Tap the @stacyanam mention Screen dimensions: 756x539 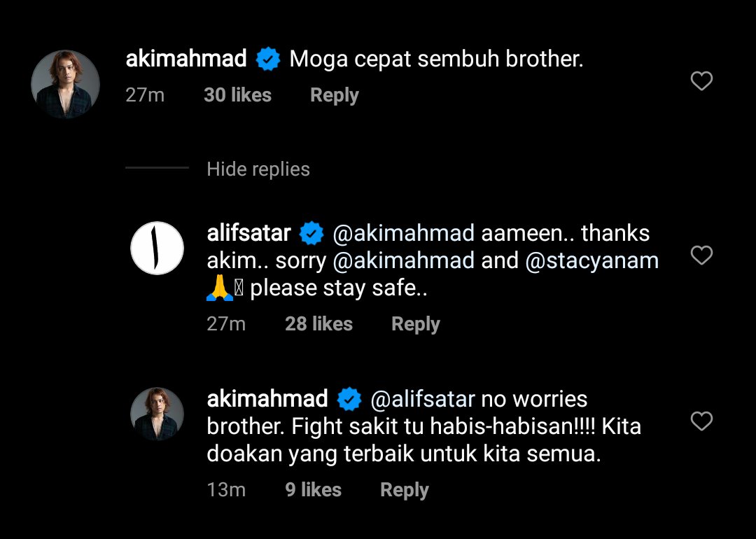[x=591, y=261]
